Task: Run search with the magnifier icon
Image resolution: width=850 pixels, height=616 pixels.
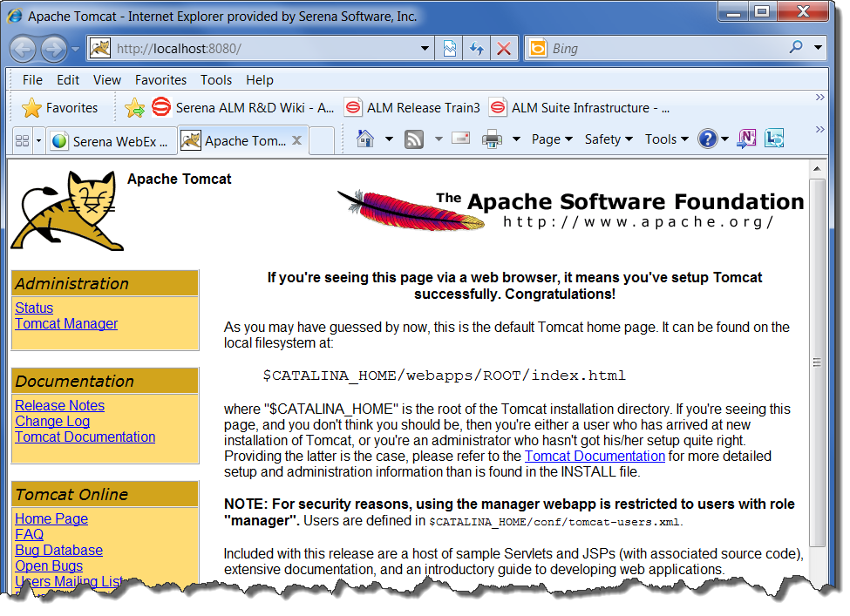Action: coord(796,48)
